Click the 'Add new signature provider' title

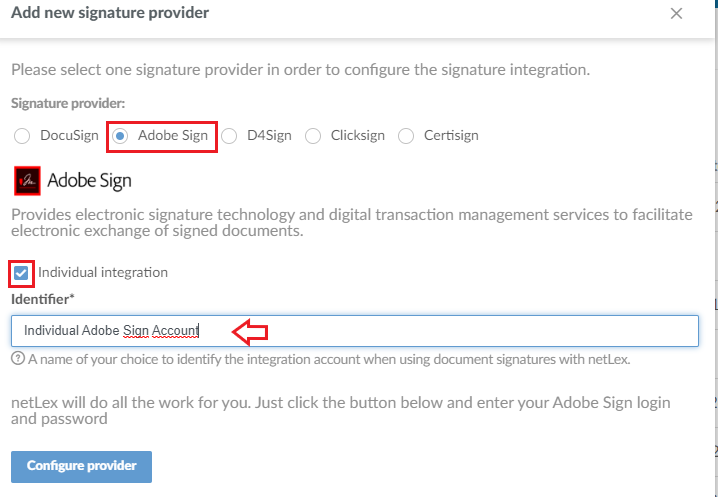110,12
